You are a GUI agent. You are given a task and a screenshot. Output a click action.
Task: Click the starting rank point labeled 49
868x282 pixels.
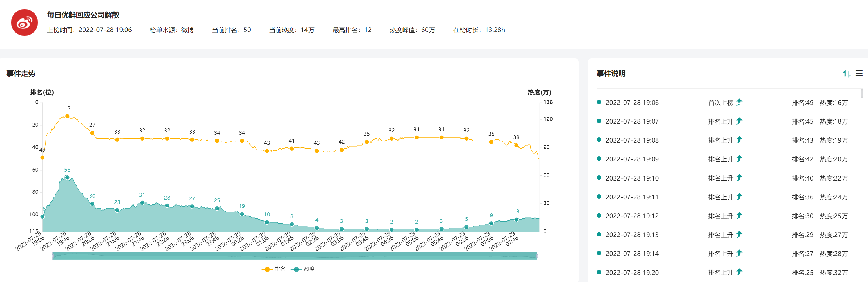click(x=43, y=157)
